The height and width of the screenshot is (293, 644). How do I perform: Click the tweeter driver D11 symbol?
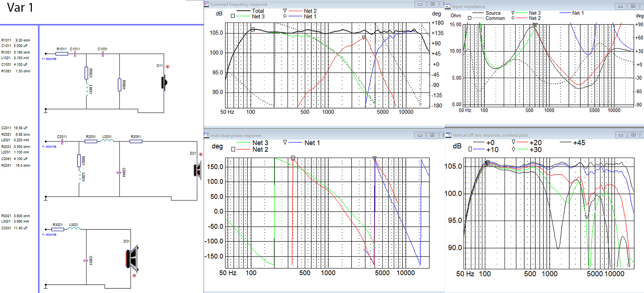point(164,82)
